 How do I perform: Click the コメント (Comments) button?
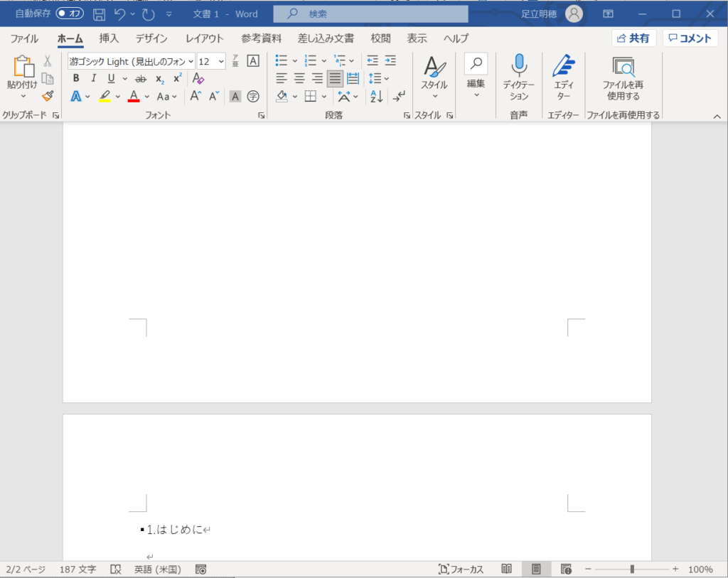click(x=690, y=38)
